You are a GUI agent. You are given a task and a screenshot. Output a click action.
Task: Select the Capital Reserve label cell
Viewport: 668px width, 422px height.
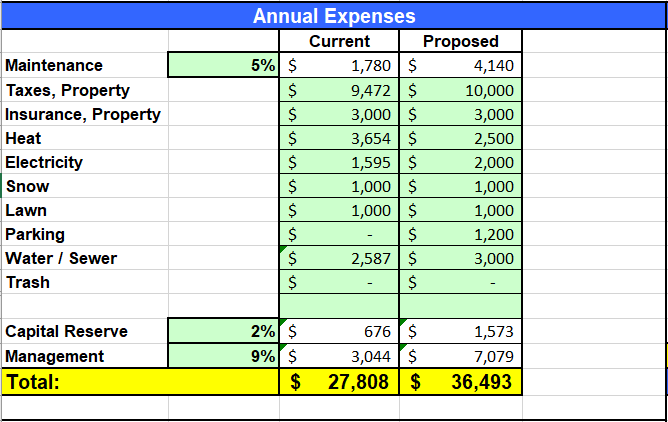(85, 331)
